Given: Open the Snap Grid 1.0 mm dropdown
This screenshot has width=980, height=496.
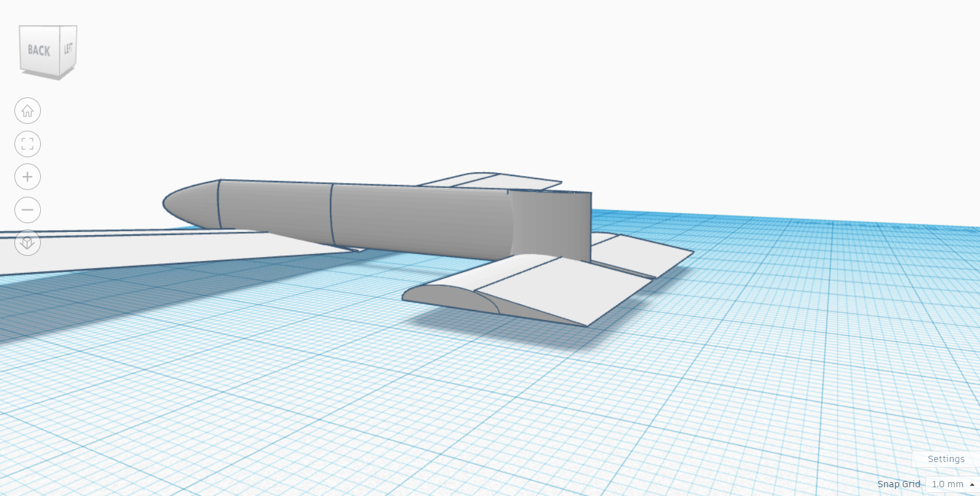Looking at the screenshot, I should pos(952,484).
